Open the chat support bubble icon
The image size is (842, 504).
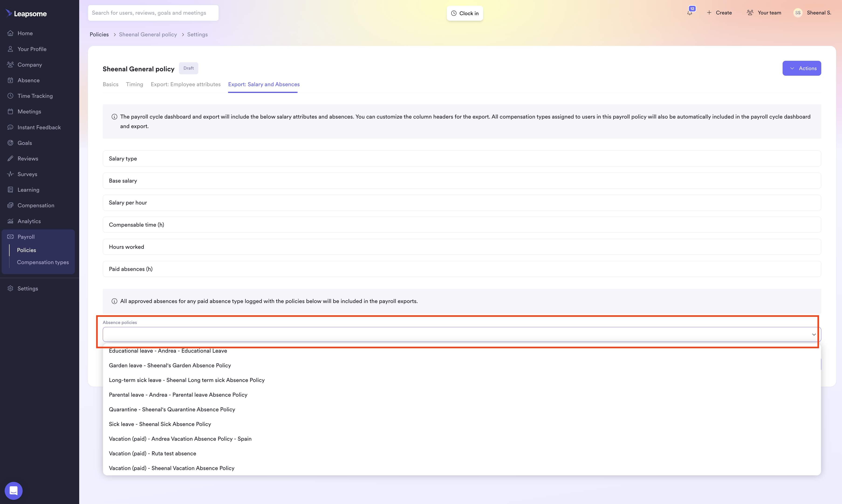coord(14,491)
